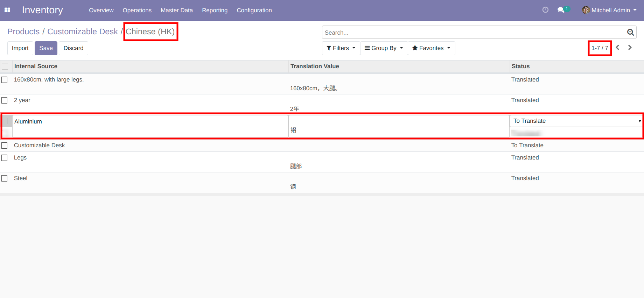Open the activities clock icon
Viewport: 644px width, 298px height.
[x=545, y=10]
